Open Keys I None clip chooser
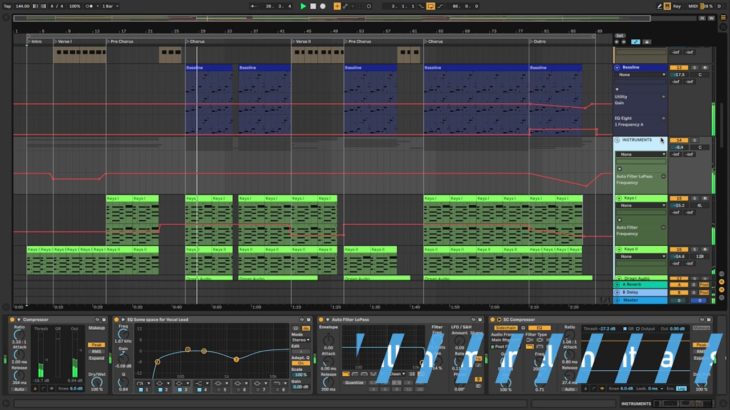Screen dimensions: 730x410 click(x=643, y=205)
